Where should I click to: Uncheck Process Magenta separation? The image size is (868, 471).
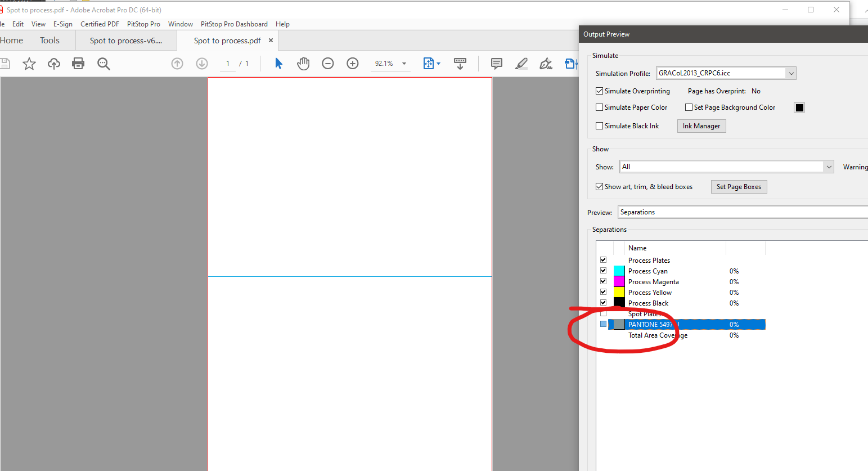click(604, 281)
